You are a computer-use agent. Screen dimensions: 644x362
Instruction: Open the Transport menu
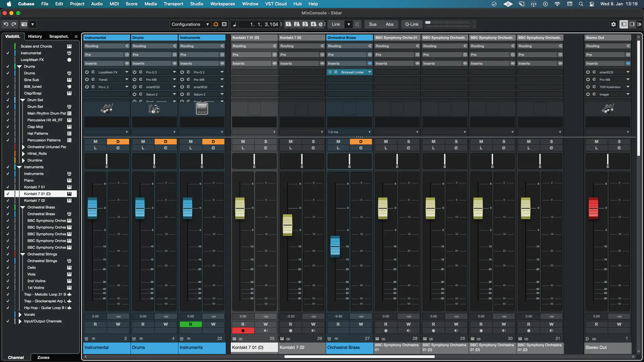click(x=173, y=4)
